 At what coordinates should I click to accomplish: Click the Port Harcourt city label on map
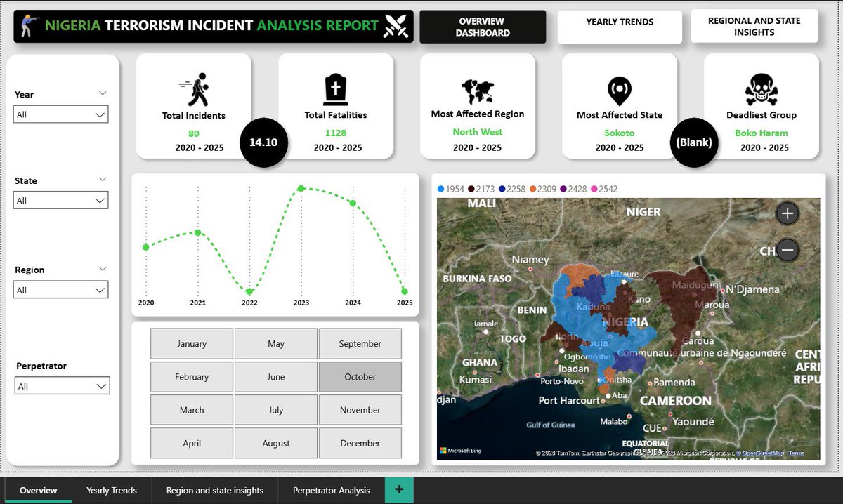point(570,400)
